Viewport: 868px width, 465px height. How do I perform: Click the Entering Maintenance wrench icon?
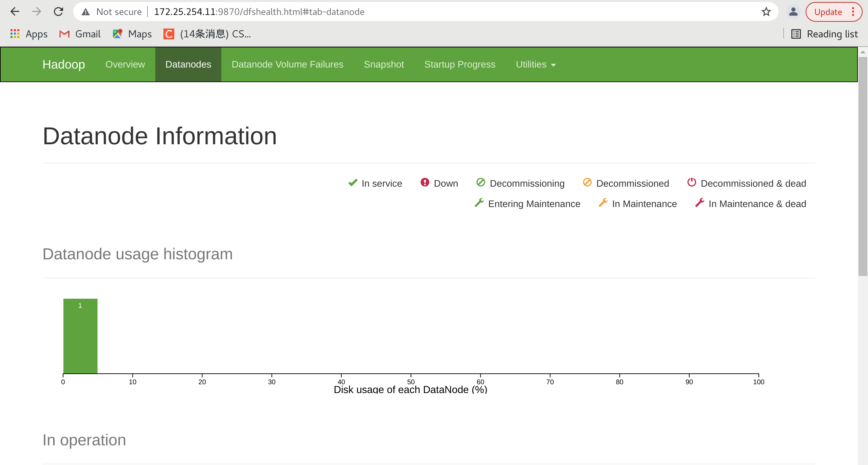click(479, 203)
